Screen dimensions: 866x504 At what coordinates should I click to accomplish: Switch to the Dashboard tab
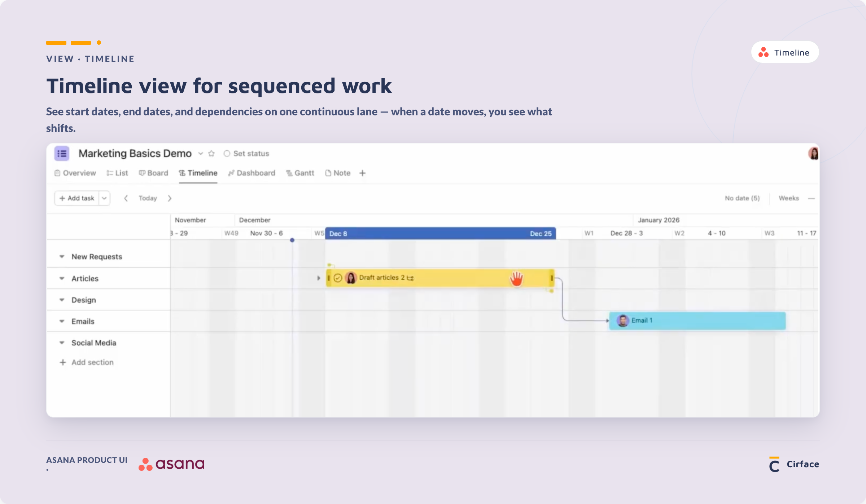(x=252, y=173)
